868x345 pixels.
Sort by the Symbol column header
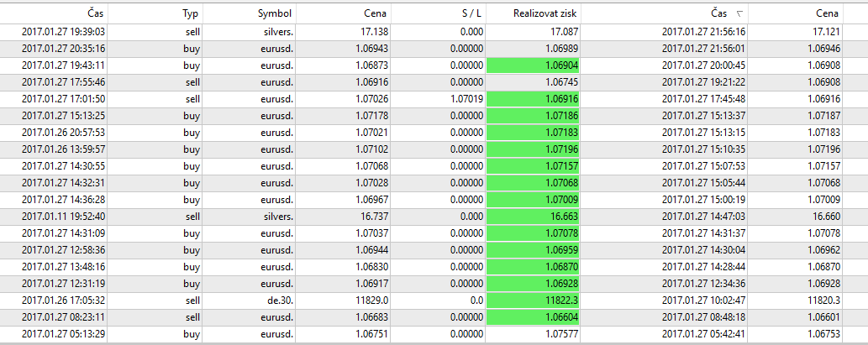(x=275, y=13)
